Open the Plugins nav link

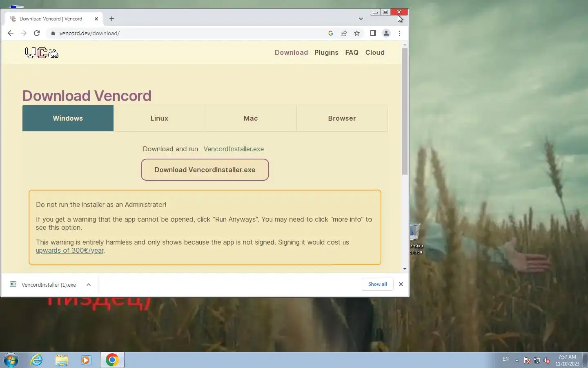(x=326, y=52)
